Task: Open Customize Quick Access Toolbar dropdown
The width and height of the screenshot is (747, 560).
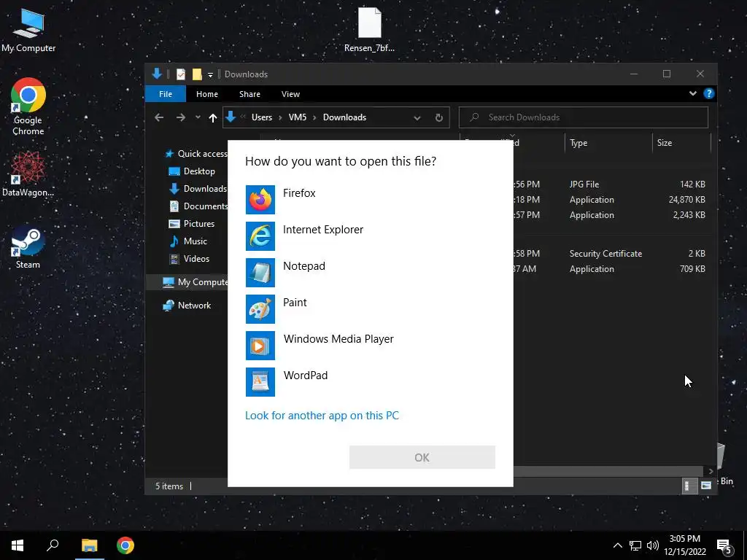Action: pos(210,75)
